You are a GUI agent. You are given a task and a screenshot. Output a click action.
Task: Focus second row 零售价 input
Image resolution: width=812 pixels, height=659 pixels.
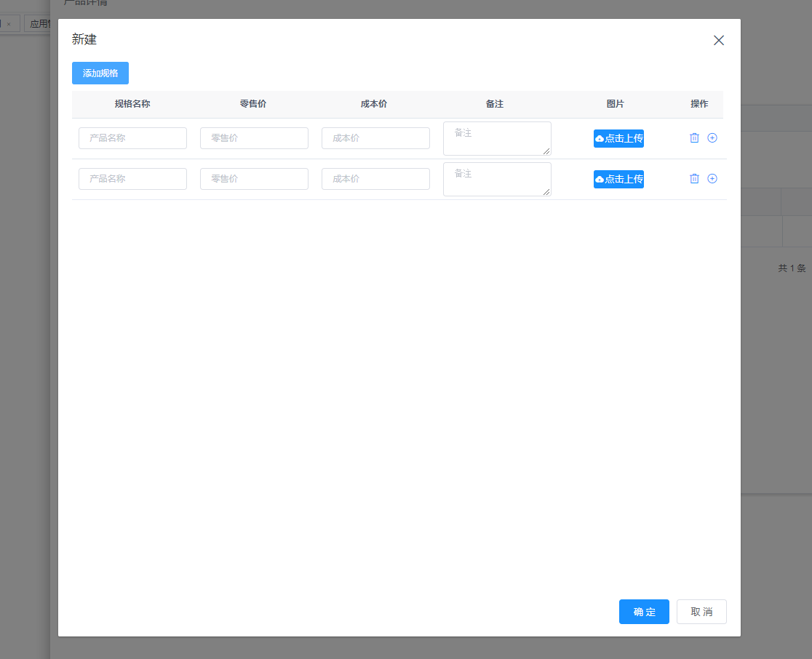[254, 179]
